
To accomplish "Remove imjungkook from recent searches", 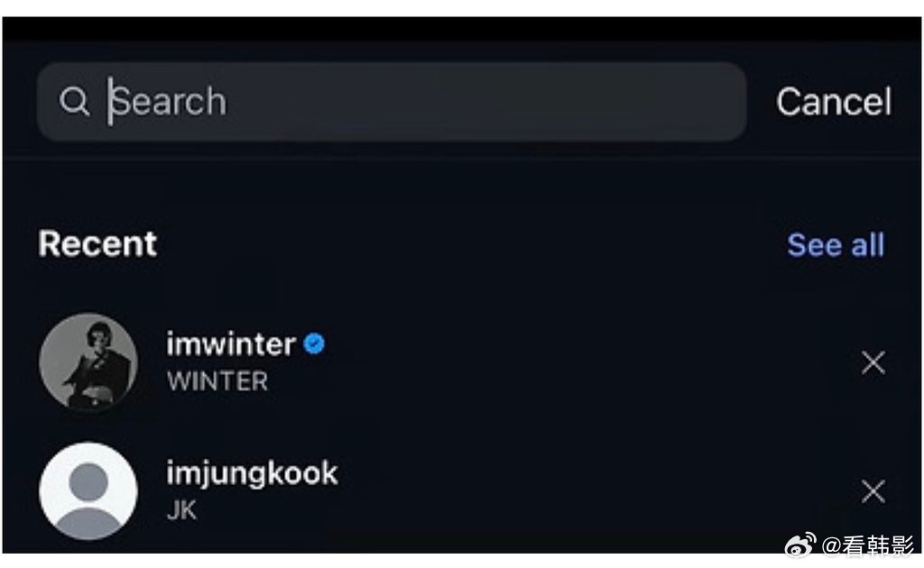I will pos(873,491).
